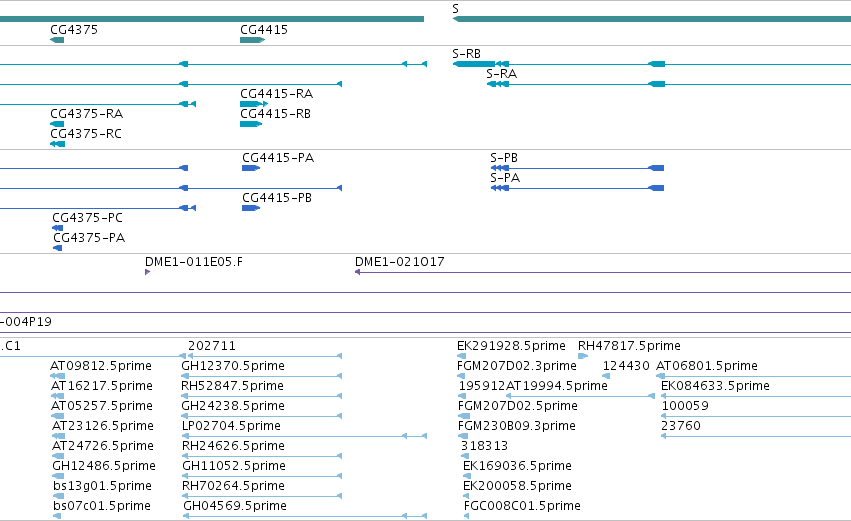Open the CG4415-PB protein label
The height and width of the screenshot is (521, 851).
[277, 198]
